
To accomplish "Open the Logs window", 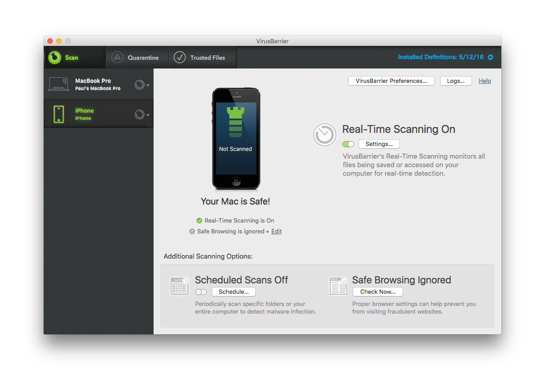I will [x=456, y=81].
